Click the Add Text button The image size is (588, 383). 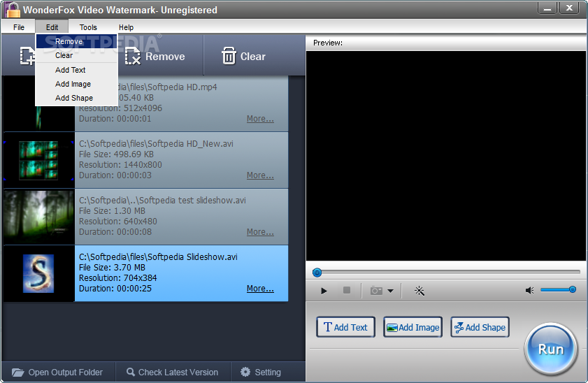[345, 327]
